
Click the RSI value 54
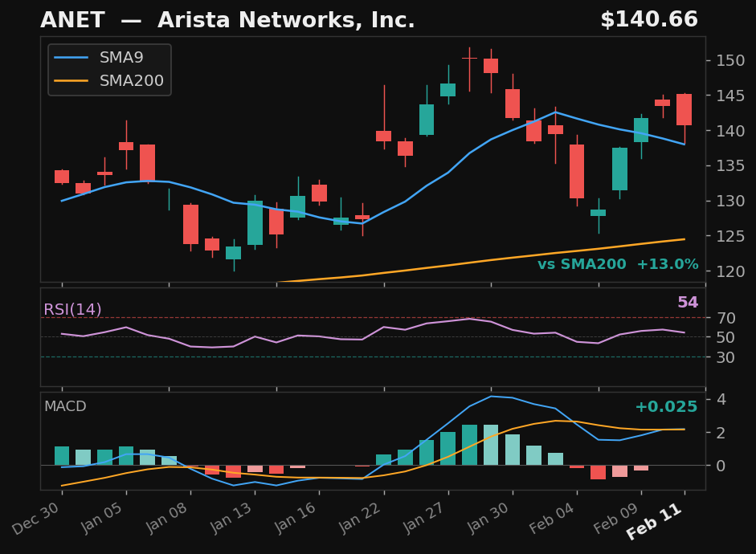(x=688, y=302)
